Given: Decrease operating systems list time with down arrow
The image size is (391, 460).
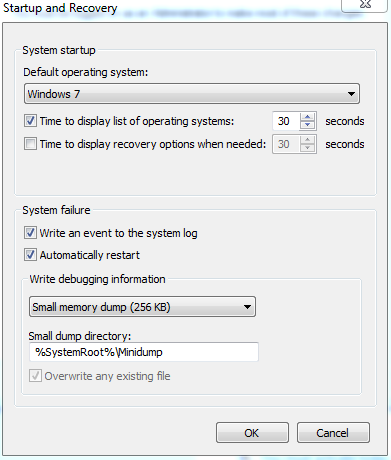Looking at the screenshot, I should [x=308, y=125].
